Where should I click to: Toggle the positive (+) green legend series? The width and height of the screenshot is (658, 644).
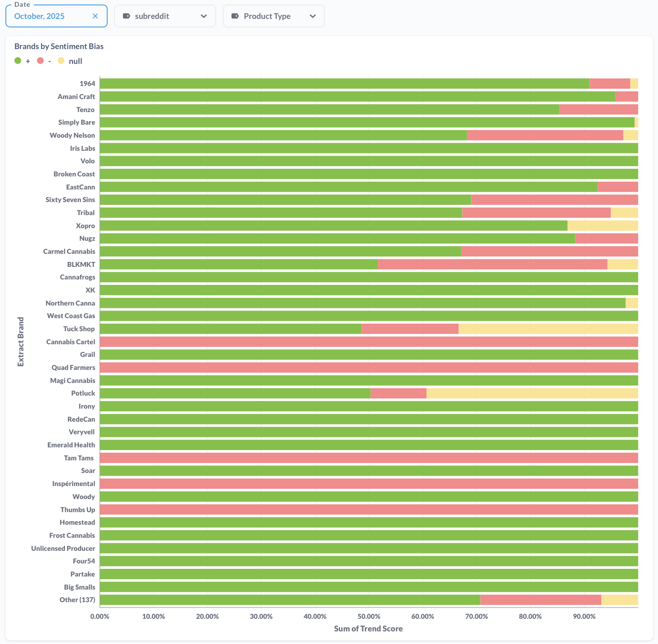pyautogui.click(x=18, y=61)
